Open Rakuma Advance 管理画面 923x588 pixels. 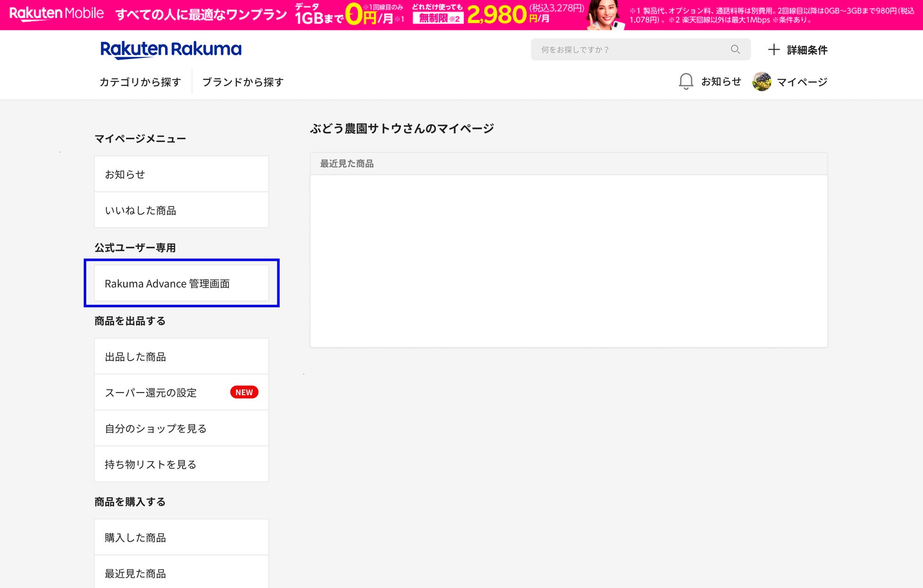181,283
